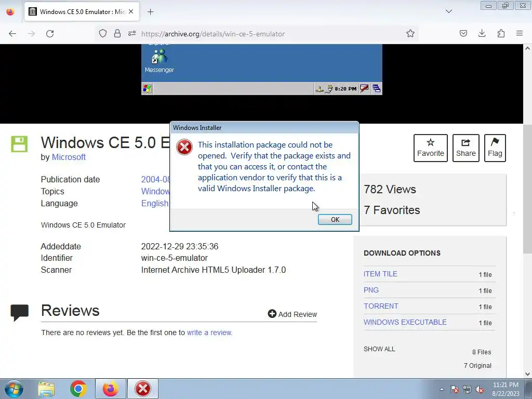
Task: Open a new tab with plus button
Action: (150, 12)
